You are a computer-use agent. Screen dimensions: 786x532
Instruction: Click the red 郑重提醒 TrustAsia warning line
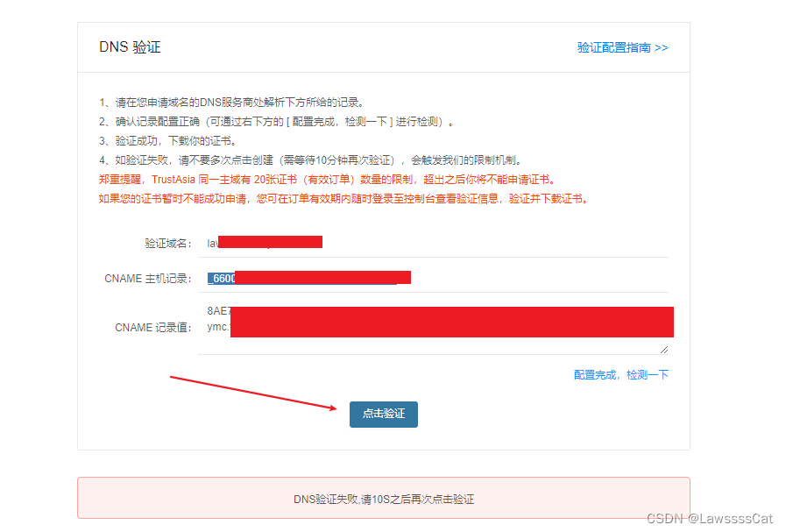[x=328, y=180]
